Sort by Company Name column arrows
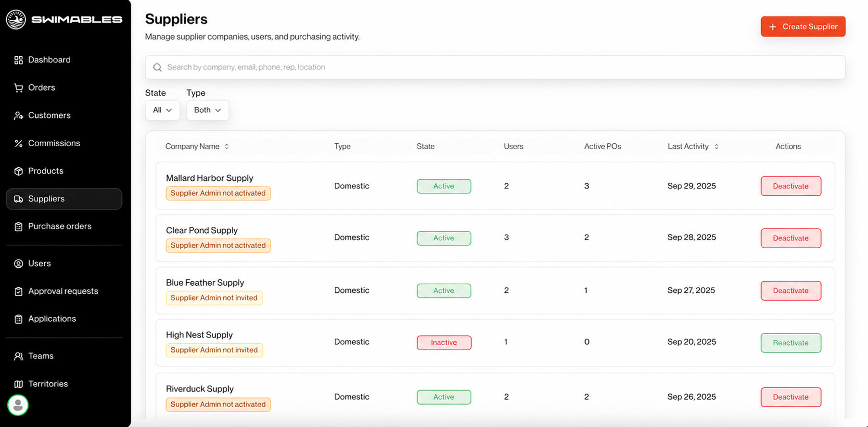The height and width of the screenshot is (427, 868). coord(227,147)
